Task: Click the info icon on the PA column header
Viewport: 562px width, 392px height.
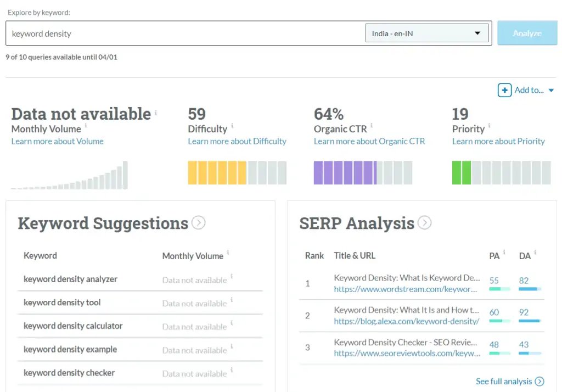Action: (503, 253)
